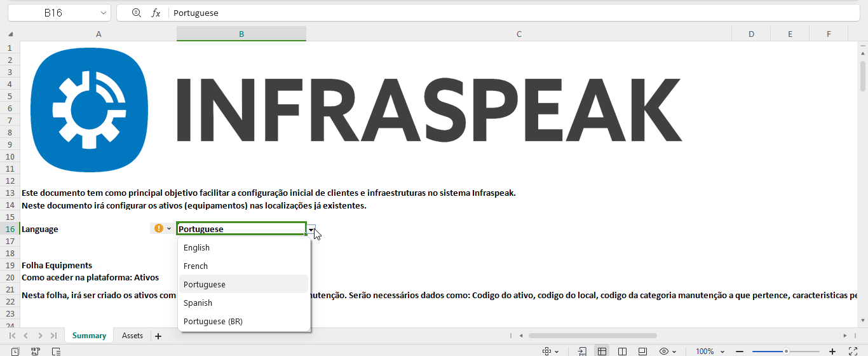Click the 'Como aceder na plataforma: Ativos' cell
This screenshot has width=868, height=356.
coord(90,277)
